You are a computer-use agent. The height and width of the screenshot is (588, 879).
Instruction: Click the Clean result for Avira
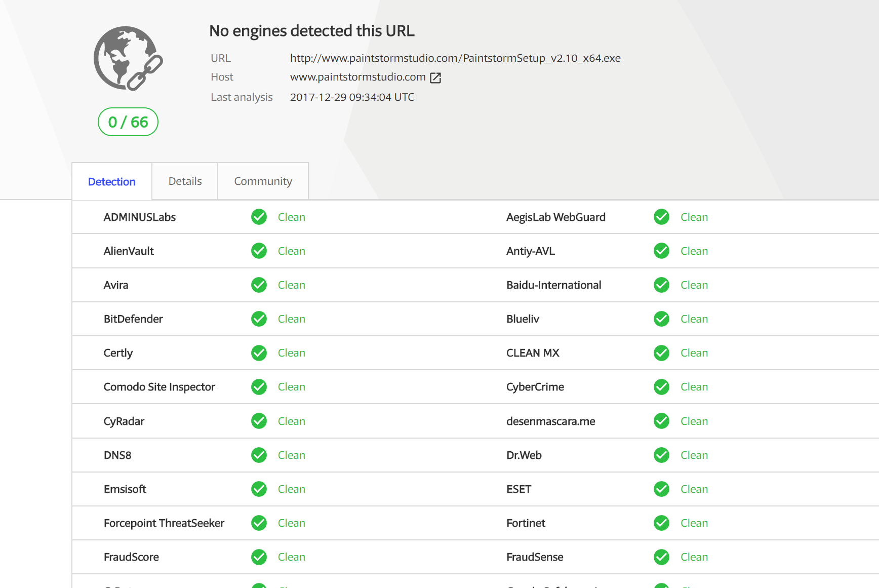tap(292, 285)
